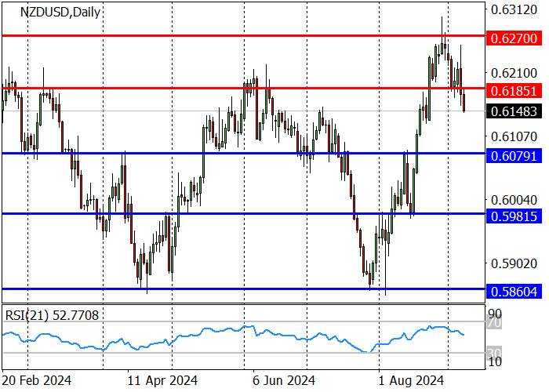Select the 1 Aug 2024 date label
Image resolution: width=549 pixels, height=392 pixels.
(x=412, y=380)
